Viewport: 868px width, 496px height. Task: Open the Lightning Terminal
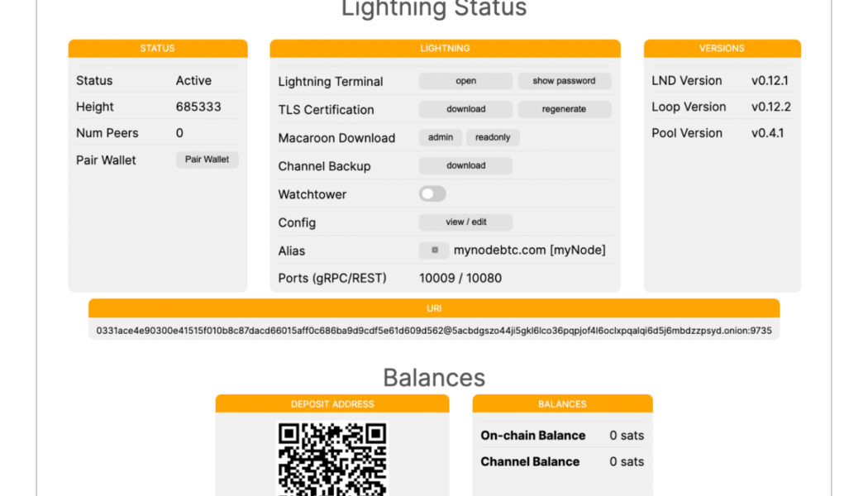(465, 81)
